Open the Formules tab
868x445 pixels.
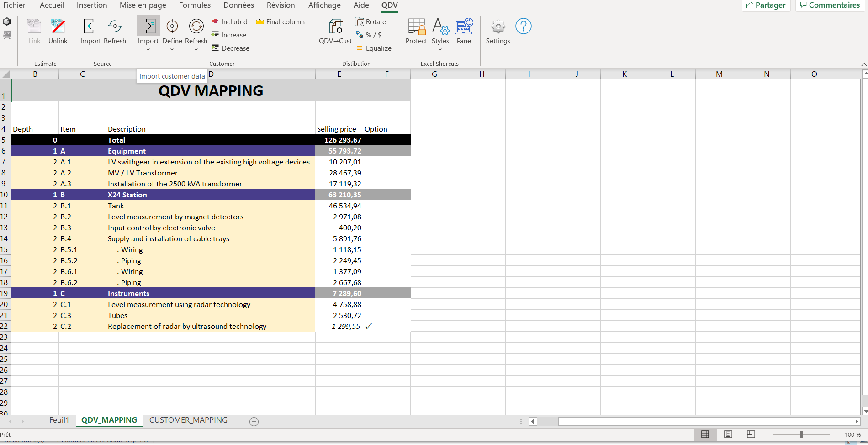point(195,5)
